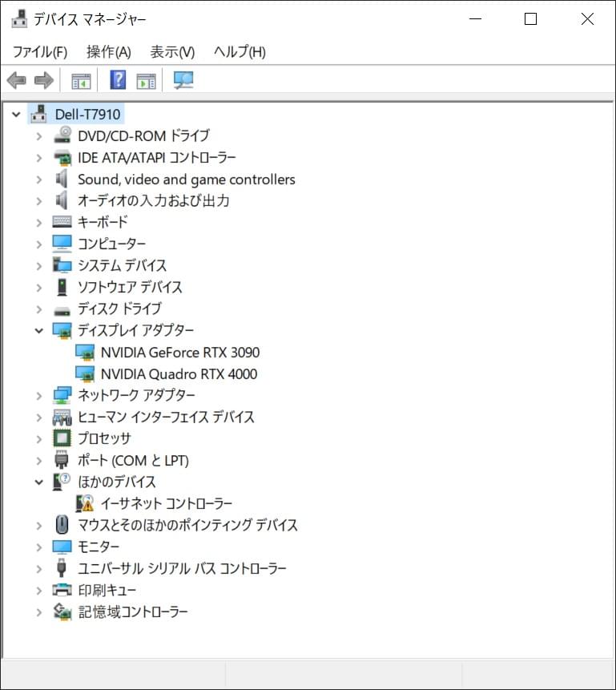
Task: Click the Sound, video and game controllers speaker icon
Action: pos(62,179)
